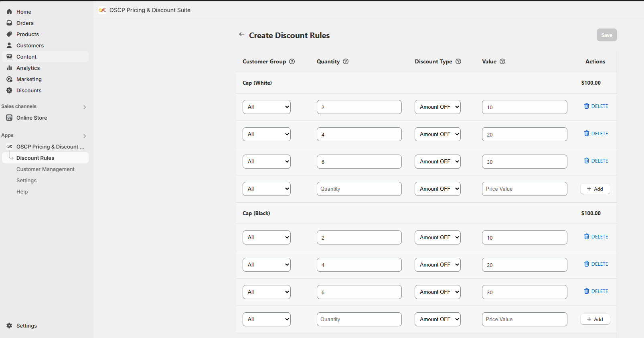The image size is (644, 338).
Task: Click the empty Quantity field for Cap (White)
Action: point(359,189)
